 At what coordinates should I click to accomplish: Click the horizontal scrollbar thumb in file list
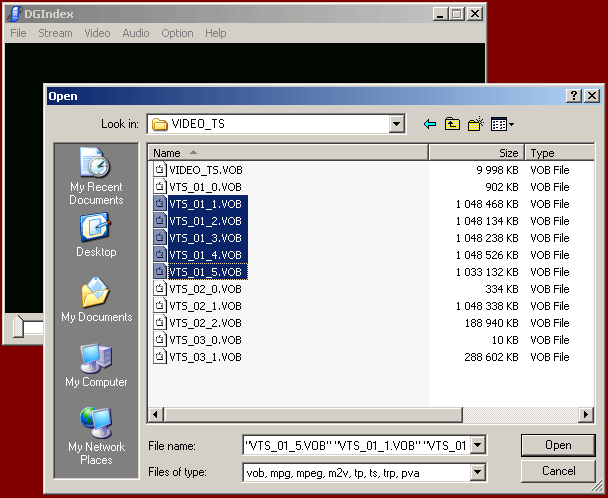[x=313, y=415]
